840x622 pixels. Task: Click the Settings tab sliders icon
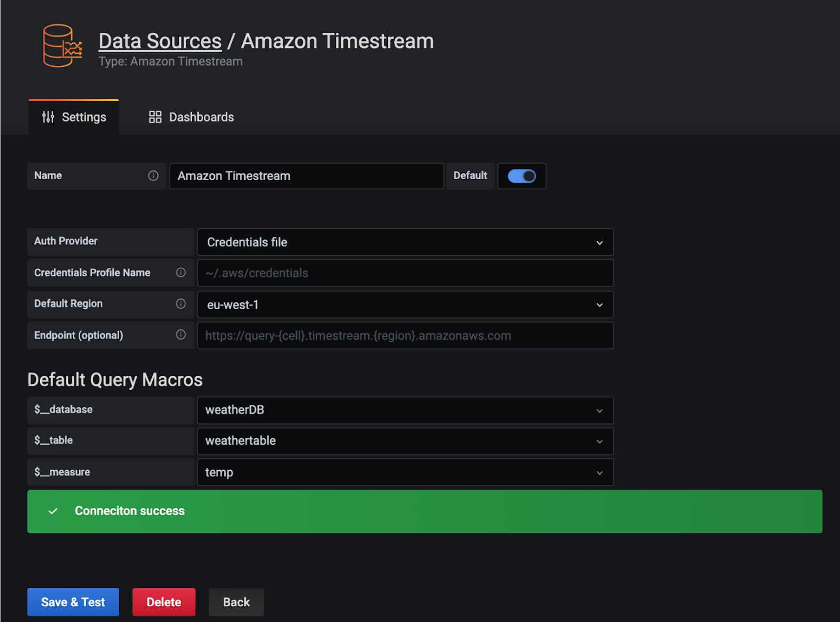click(x=48, y=117)
